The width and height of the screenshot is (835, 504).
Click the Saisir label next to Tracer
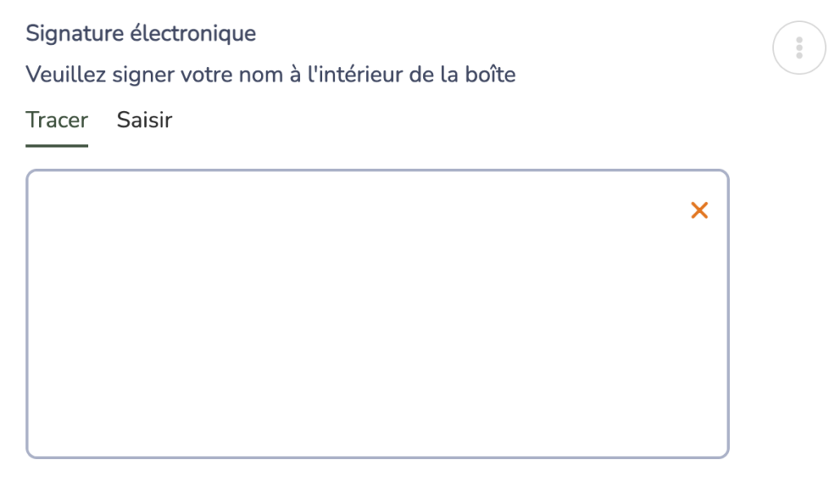(144, 120)
